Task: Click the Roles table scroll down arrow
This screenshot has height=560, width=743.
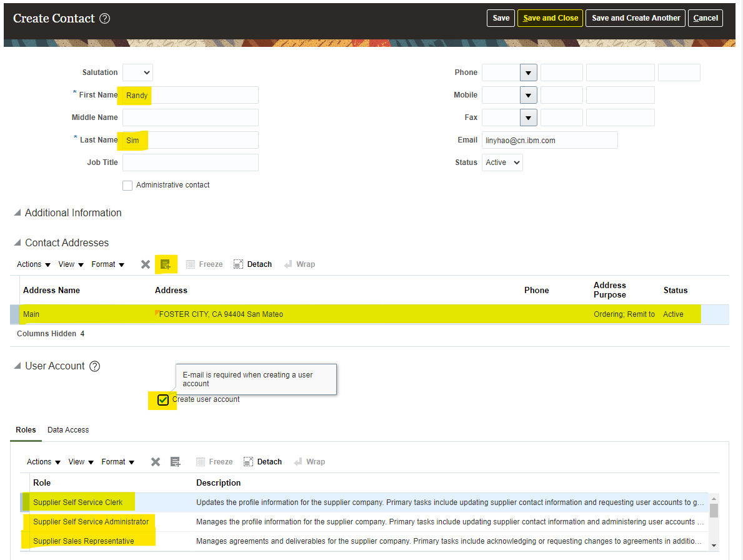Action: click(714, 546)
